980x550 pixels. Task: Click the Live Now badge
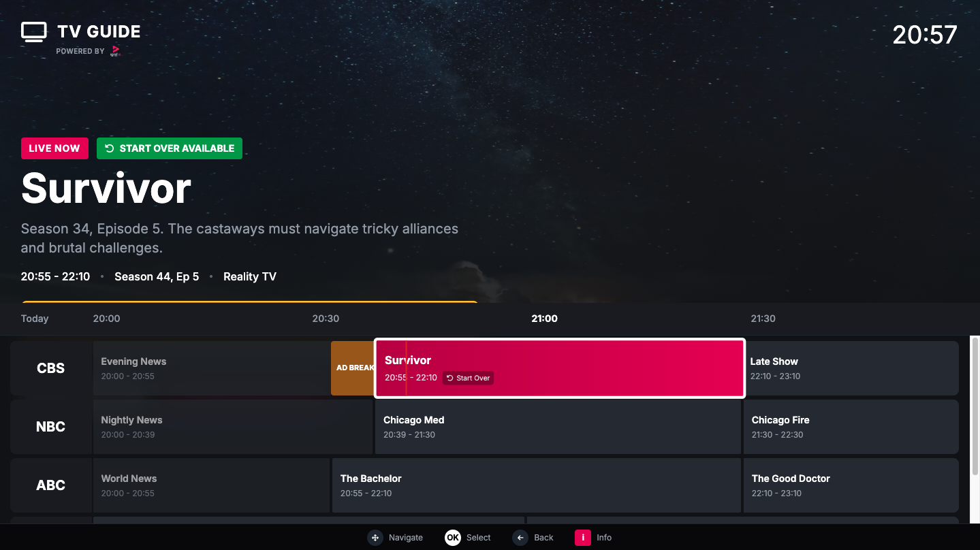coord(54,148)
